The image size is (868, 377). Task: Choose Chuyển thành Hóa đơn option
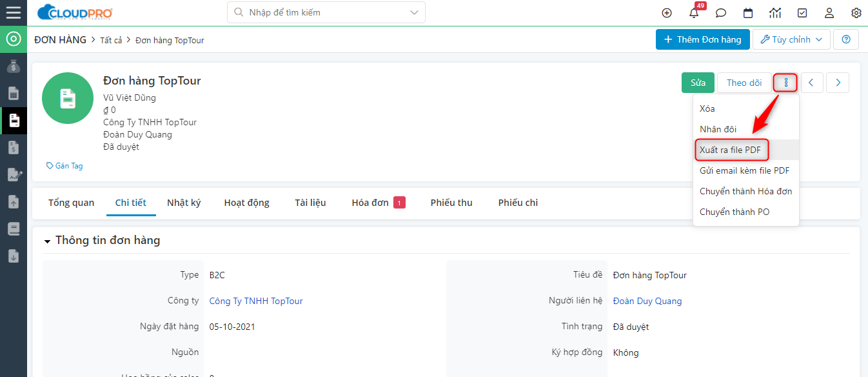(745, 191)
